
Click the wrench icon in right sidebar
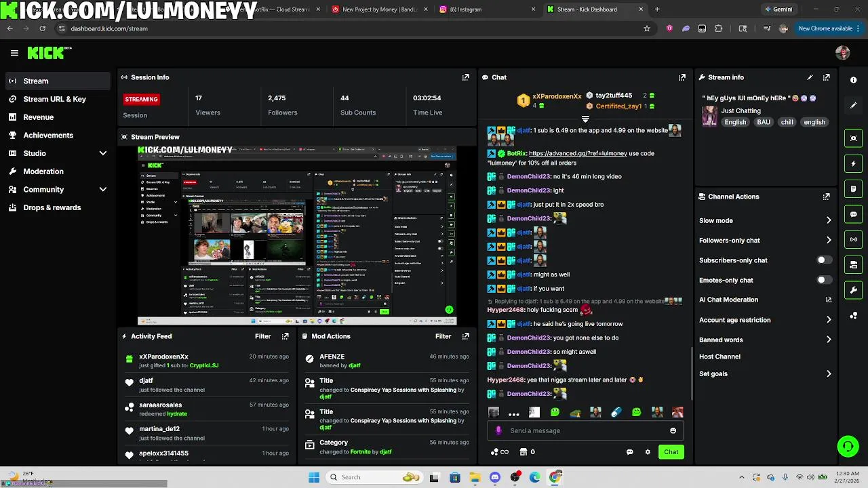pyautogui.click(x=854, y=290)
